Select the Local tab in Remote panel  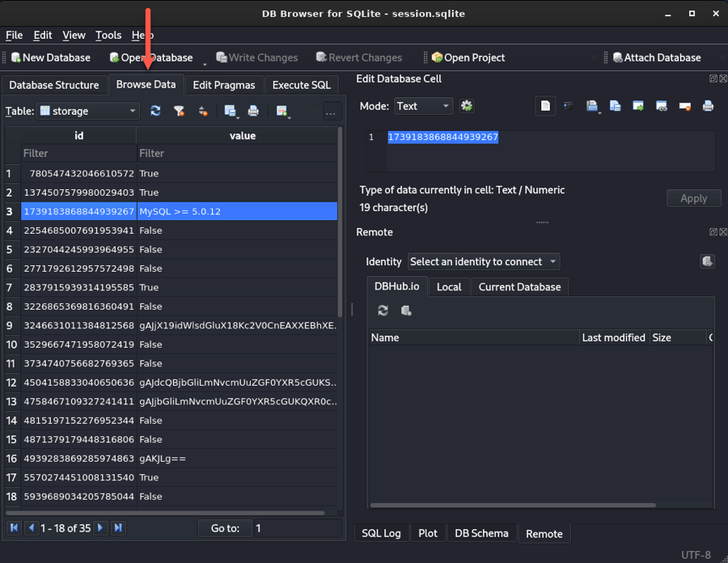449,287
